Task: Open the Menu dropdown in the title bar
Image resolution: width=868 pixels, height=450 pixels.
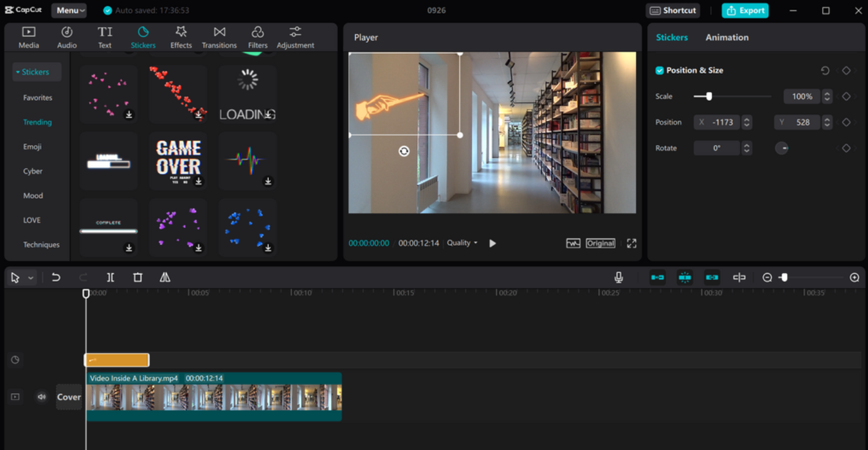Action: click(69, 10)
